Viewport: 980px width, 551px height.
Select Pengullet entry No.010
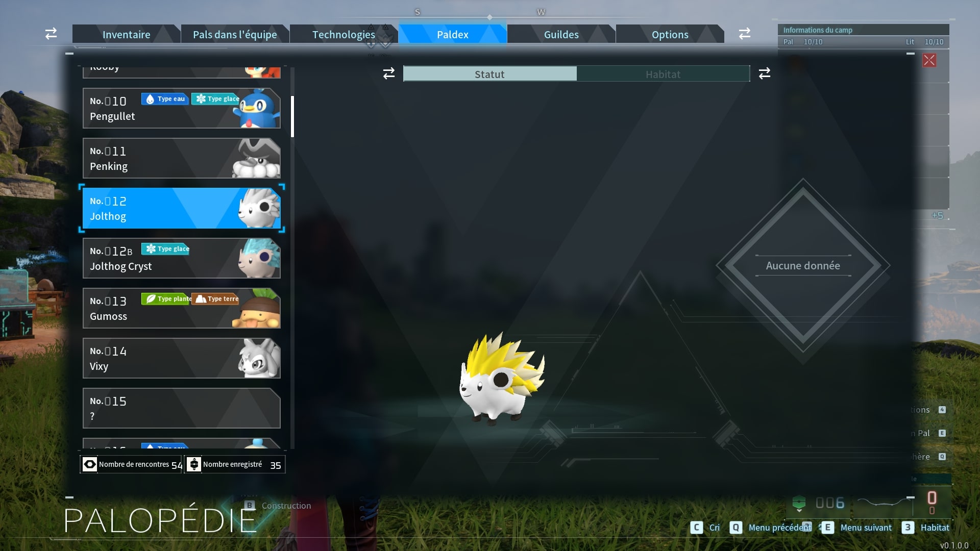(181, 108)
